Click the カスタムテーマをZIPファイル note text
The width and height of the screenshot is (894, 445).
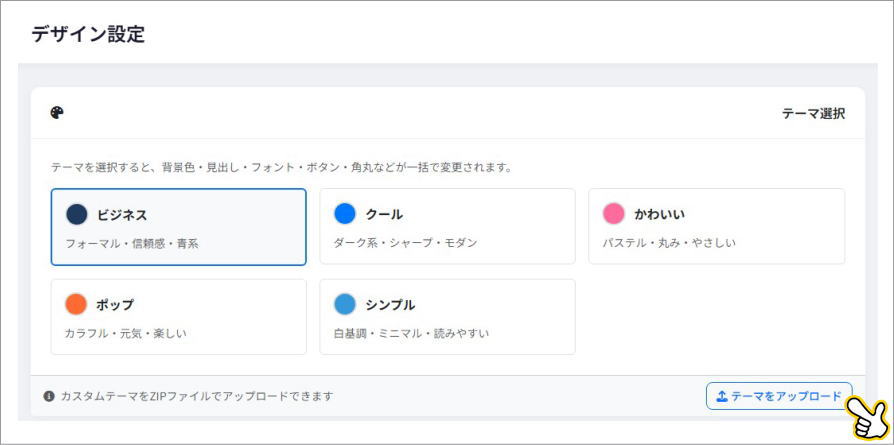(196, 396)
